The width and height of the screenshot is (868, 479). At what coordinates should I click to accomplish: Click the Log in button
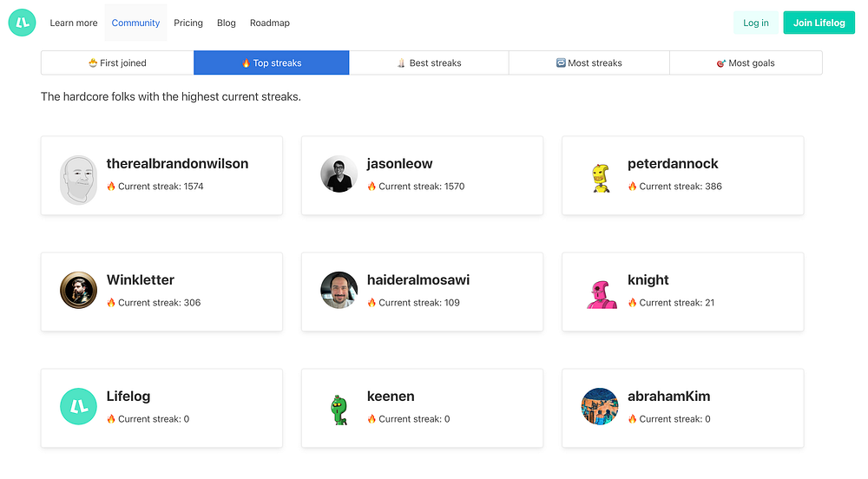(756, 23)
